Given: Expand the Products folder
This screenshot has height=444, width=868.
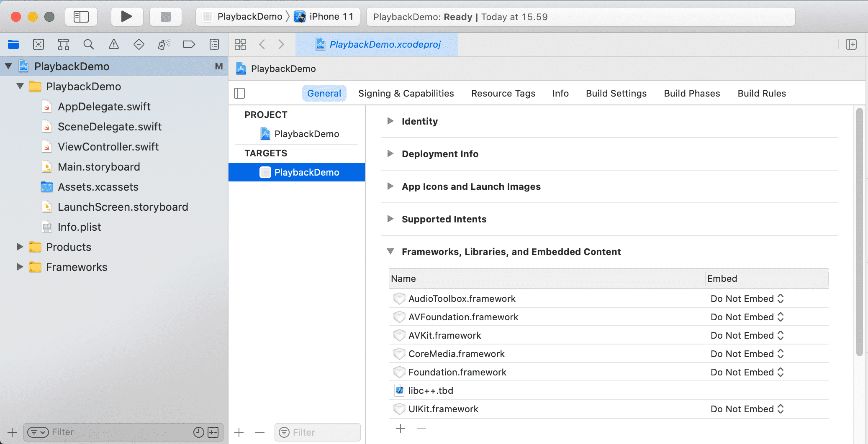Looking at the screenshot, I should pyautogui.click(x=20, y=247).
